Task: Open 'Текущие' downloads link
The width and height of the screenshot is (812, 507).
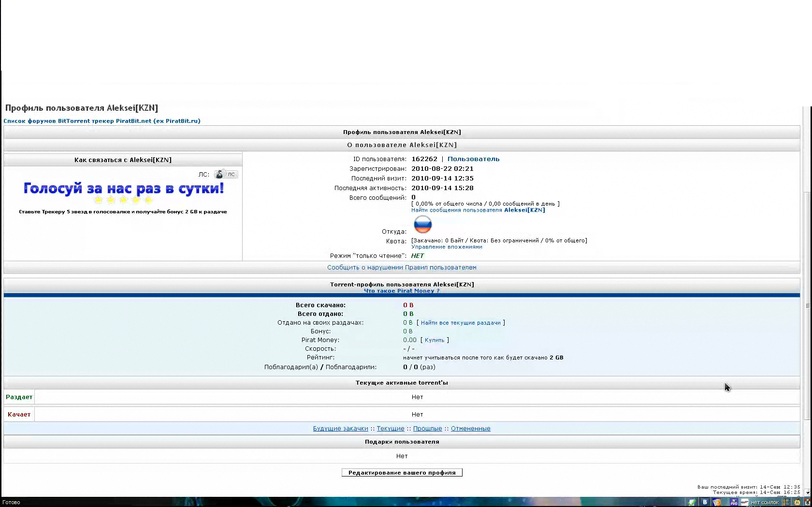Action: pos(391,429)
